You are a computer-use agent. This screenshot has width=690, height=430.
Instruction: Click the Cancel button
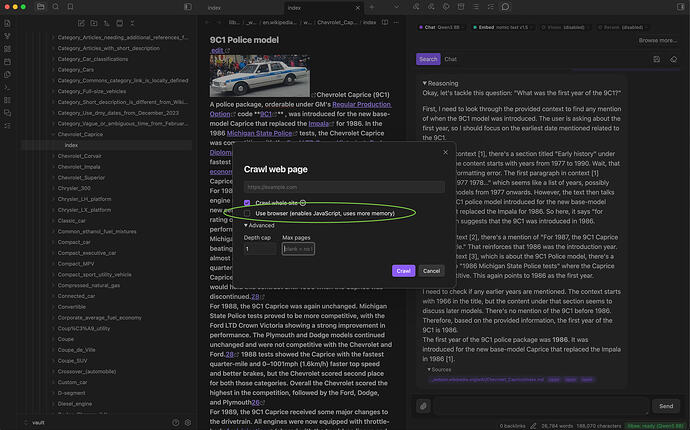431,271
